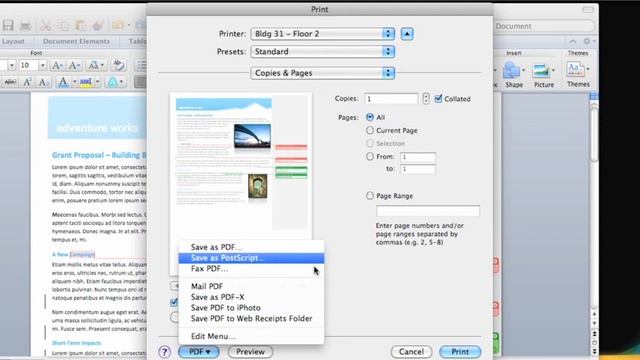Click the yellow text Highlight icon
This screenshot has width=640, height=360.
pos(85,82)
